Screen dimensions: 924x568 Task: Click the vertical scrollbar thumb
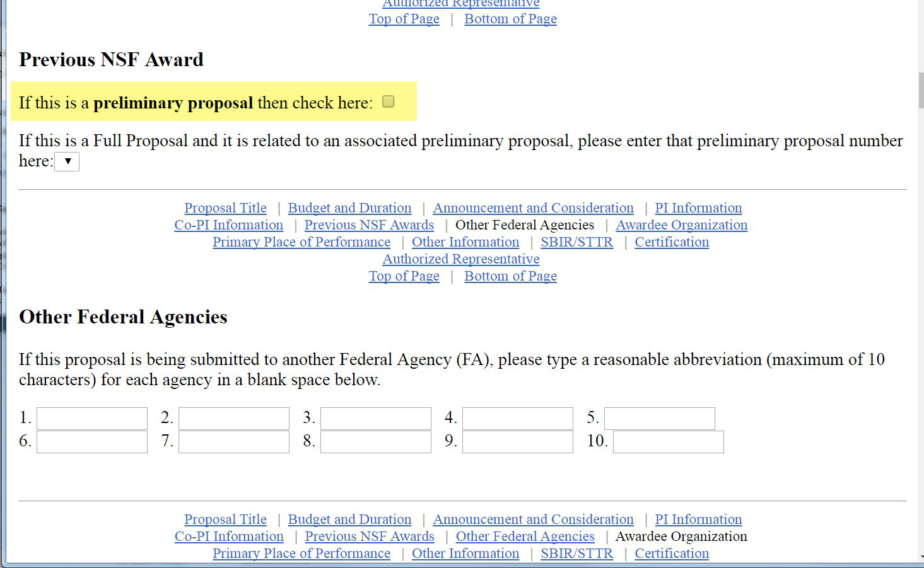pyautogui.click(x=920, y=91)
